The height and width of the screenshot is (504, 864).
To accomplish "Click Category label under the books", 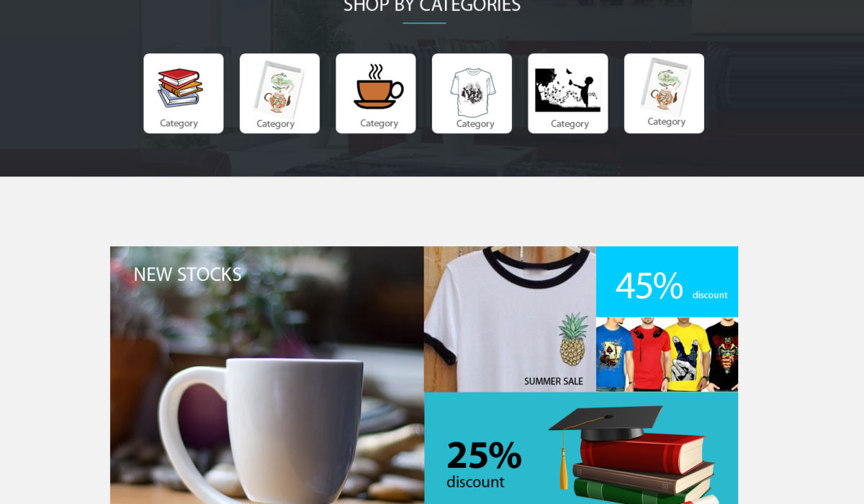I will pos(179,123).
